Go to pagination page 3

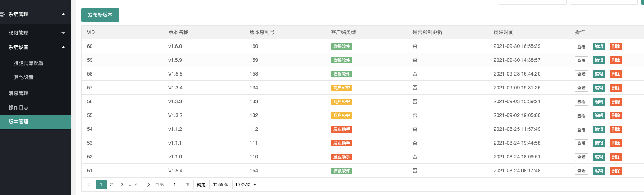[x=122, y=185]
